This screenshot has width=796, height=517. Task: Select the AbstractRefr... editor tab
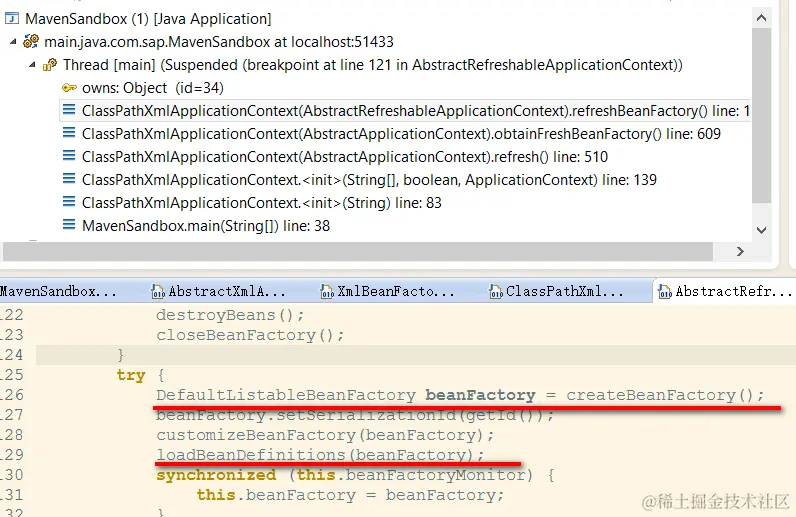tap(726, 292)
